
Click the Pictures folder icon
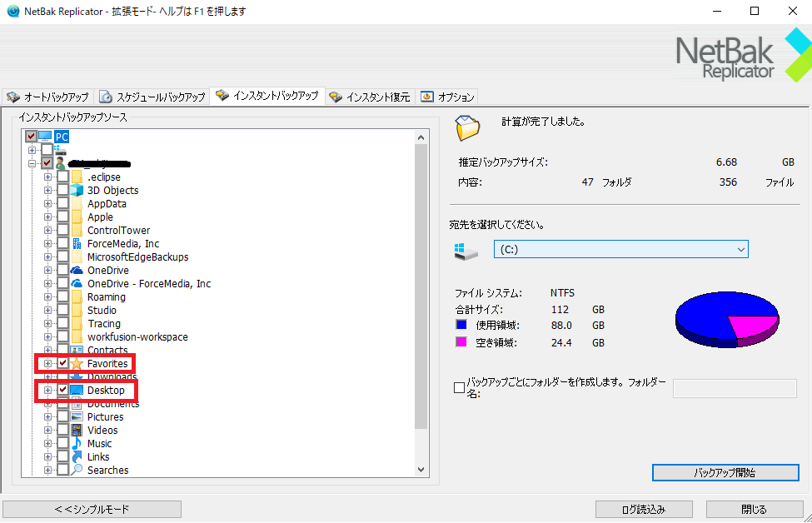[77, 416]
